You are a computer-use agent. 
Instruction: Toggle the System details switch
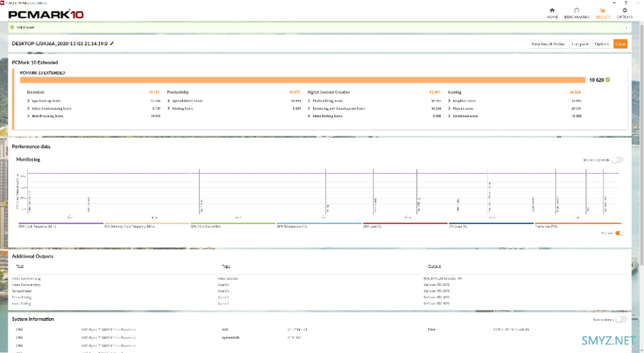click(x=621, y=320)
